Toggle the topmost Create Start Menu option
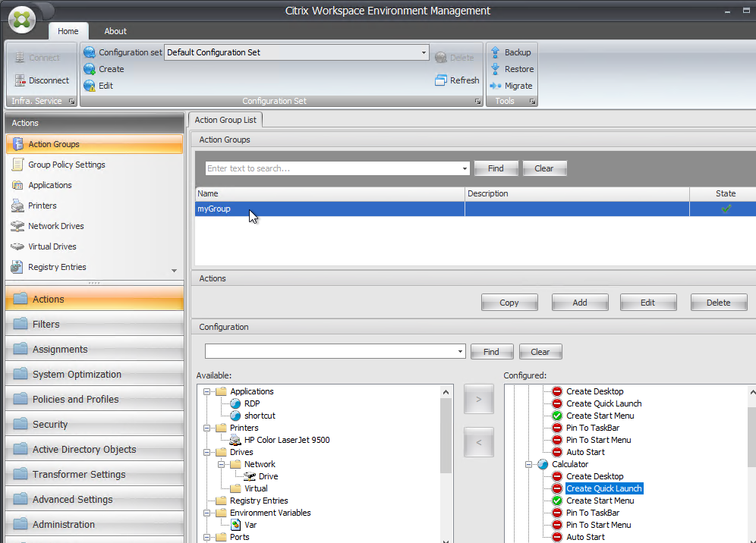Viewport: 756px width, 543px height. [x=557, y=416]
